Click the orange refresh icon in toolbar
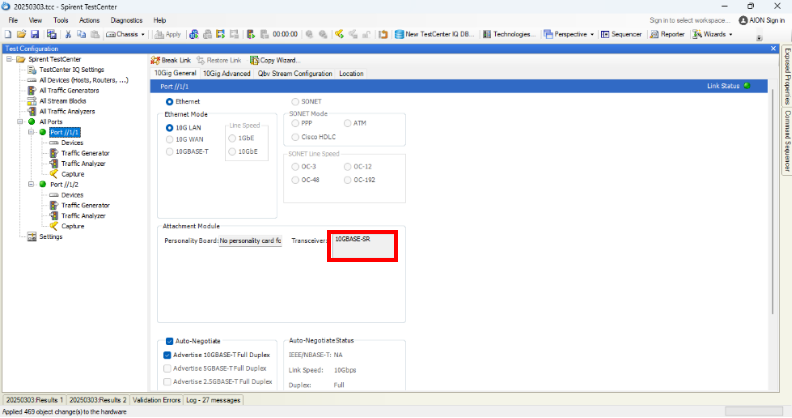The image size is (792, 418). tap(383, 34)
